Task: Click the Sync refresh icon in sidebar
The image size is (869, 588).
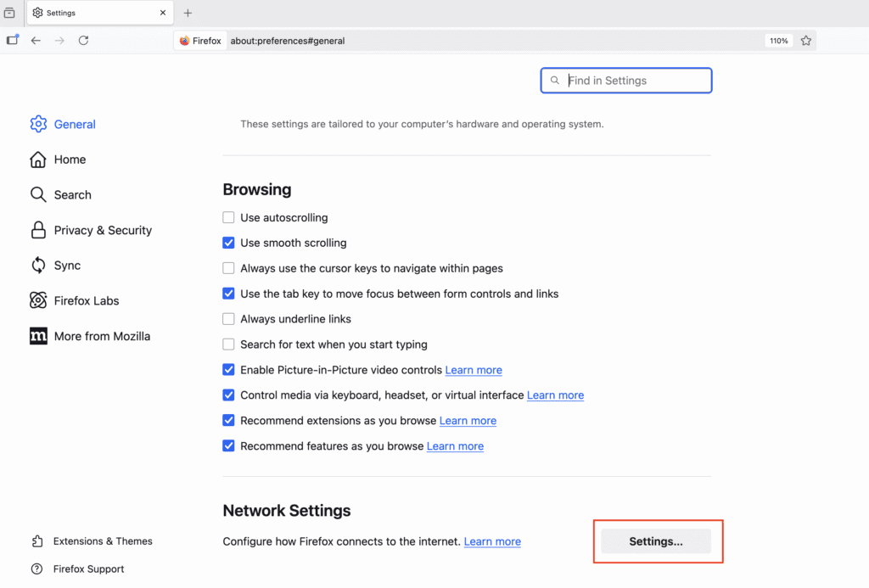Action: click(x=38, y=265)
